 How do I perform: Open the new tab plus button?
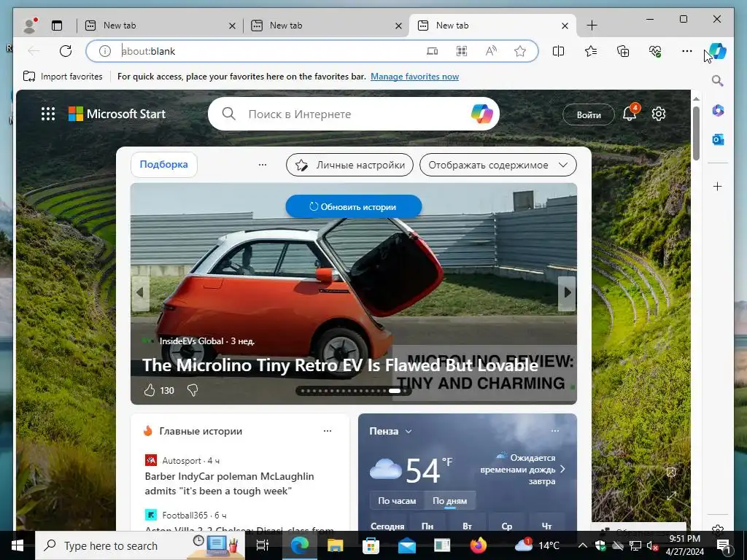pos(592,26)
